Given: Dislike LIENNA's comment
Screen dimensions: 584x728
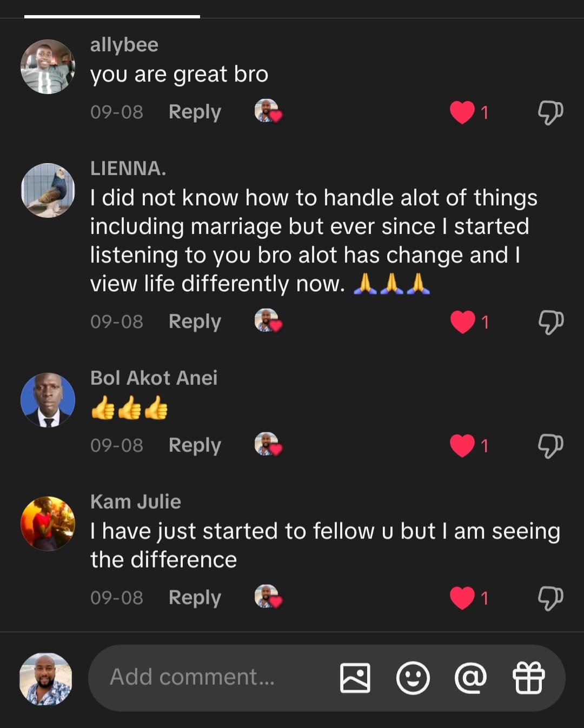Looking at the screenshot, I should point(550,322).
